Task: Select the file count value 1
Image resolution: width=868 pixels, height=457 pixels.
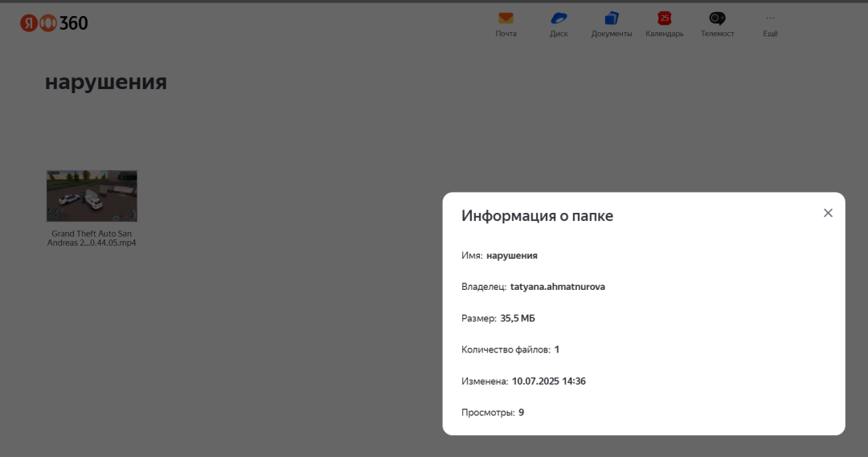Action: coord(557,349)
